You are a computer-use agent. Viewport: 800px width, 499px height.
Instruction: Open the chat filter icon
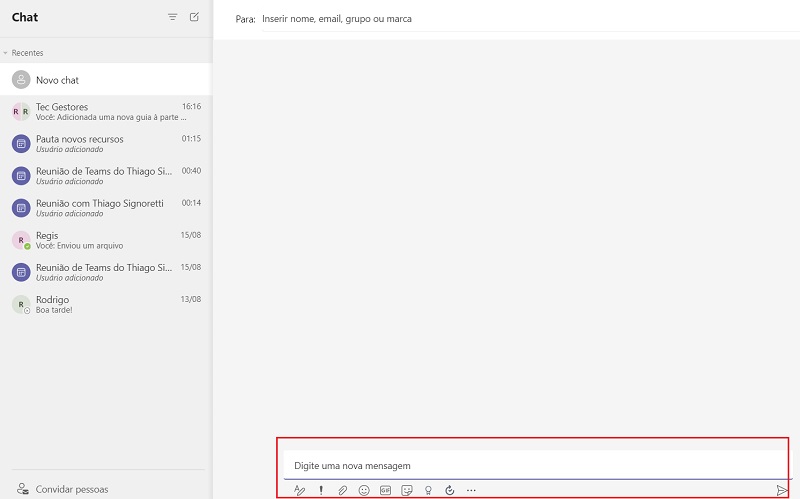click(172, 17)
